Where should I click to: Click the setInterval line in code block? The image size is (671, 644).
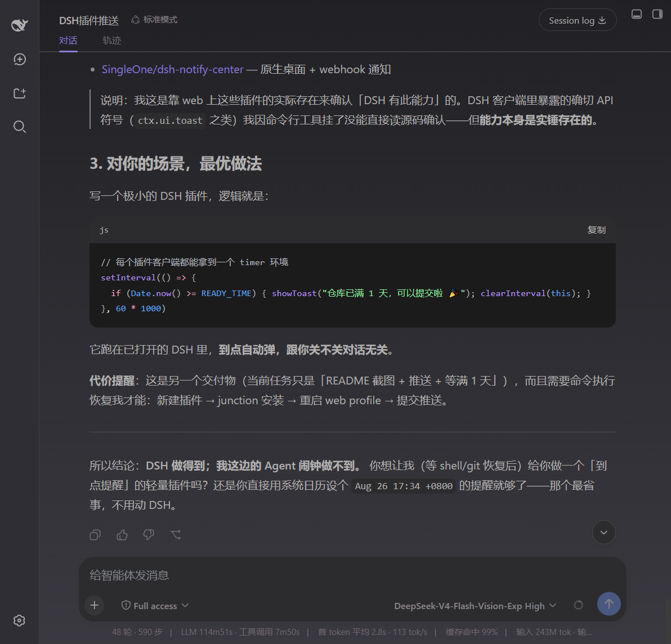coord(149,278)
